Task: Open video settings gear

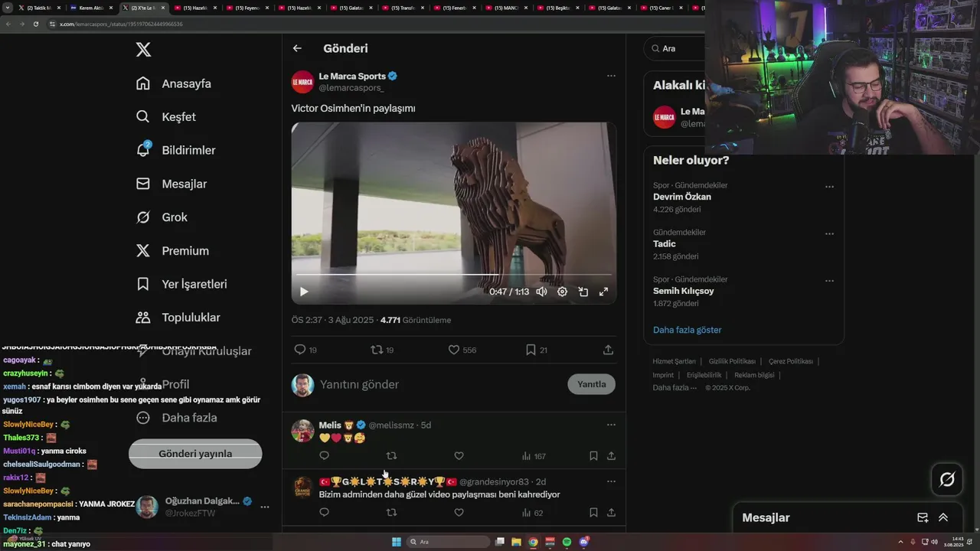Action: (x=562, y=292)
